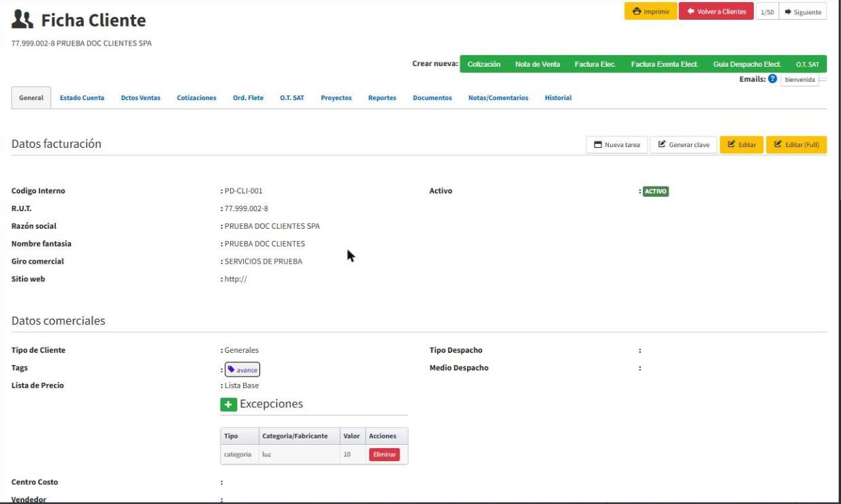Click Eliminar on the luz exception

coord(384,454)
